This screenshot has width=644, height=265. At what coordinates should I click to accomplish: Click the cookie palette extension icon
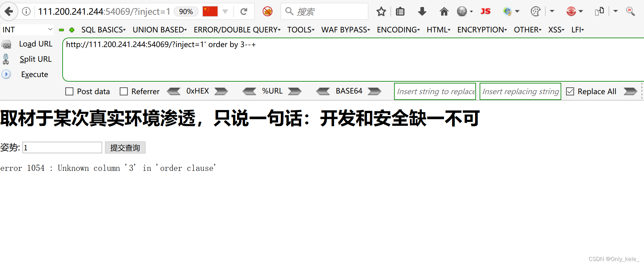[x=536, y=12]
